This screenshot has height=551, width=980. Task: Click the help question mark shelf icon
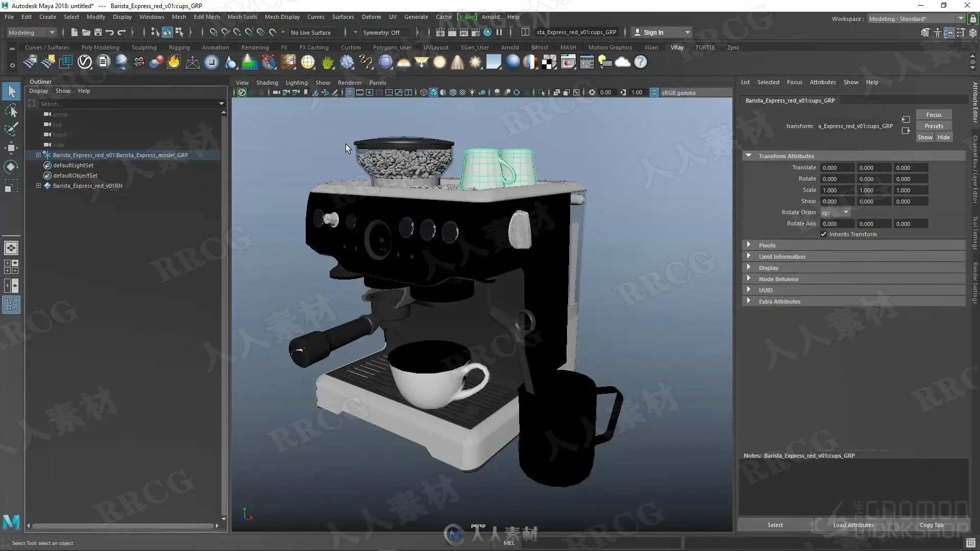click(x=640, y=62)
